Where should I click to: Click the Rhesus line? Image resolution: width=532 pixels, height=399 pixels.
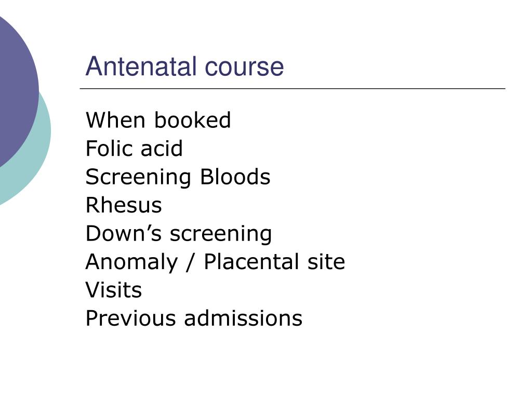124,205
